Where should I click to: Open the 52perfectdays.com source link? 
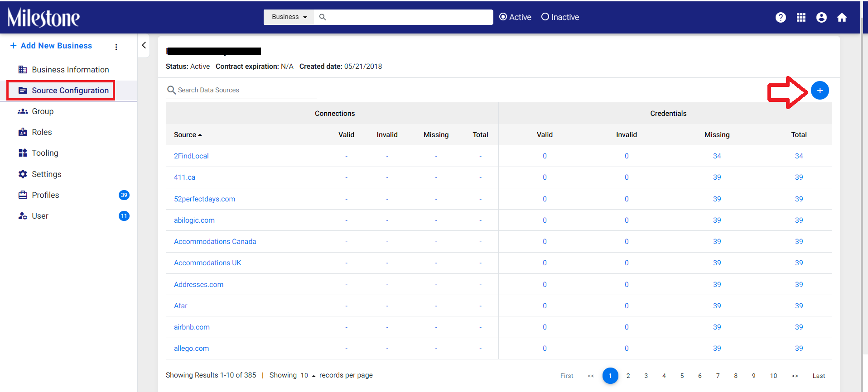(204, 199)
